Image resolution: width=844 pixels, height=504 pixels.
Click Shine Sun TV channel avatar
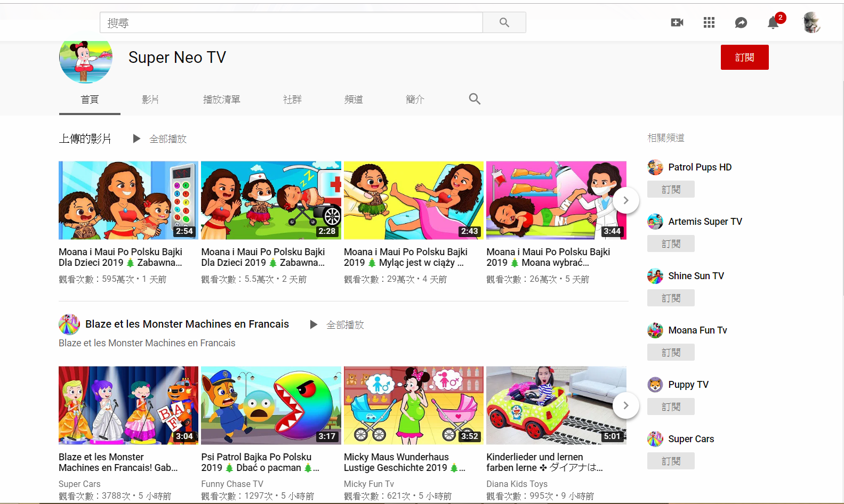pos(655,276)
